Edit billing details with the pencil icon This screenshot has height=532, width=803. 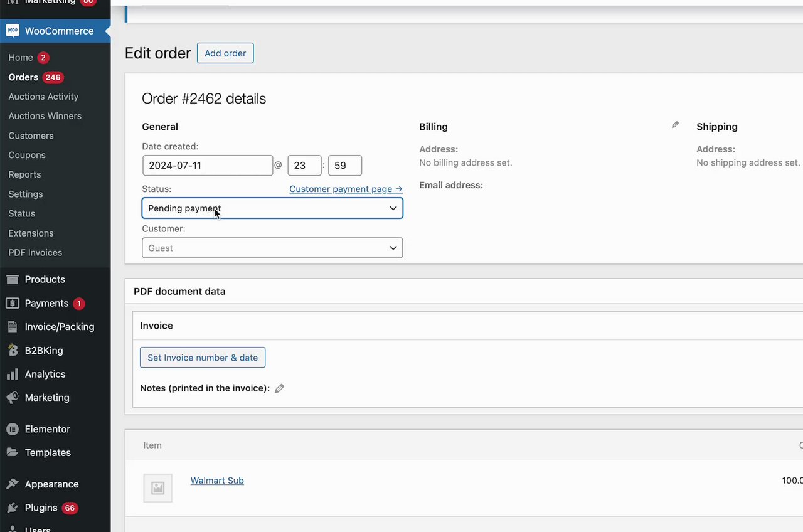point(675,125)
